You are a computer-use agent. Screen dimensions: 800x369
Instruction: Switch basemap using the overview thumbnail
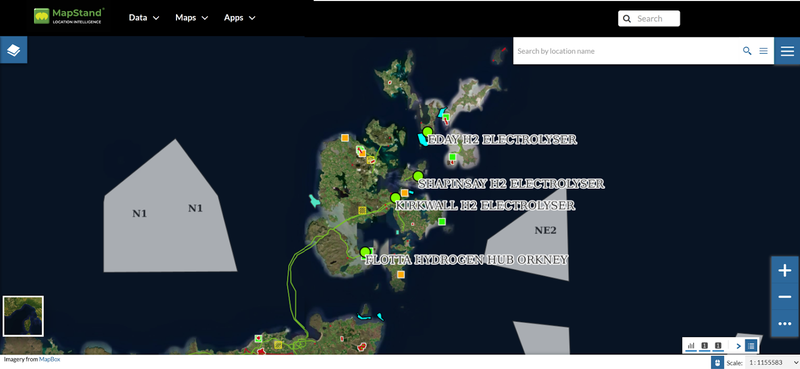23,316
